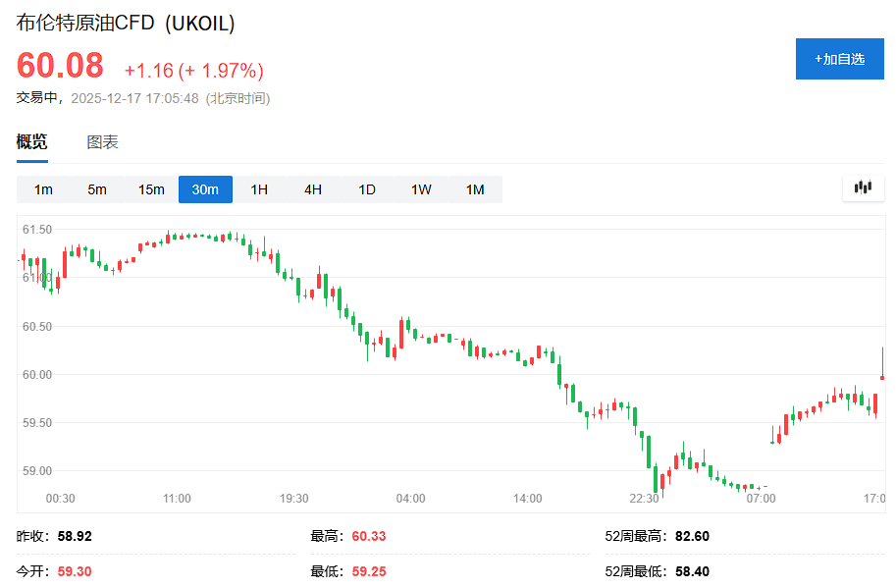Switch to the monthly 1M view

tap(474, 188)
